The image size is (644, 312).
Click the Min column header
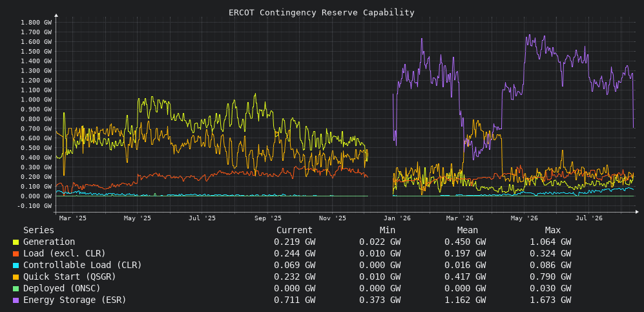pyautogui.click(x=388, y=231)
